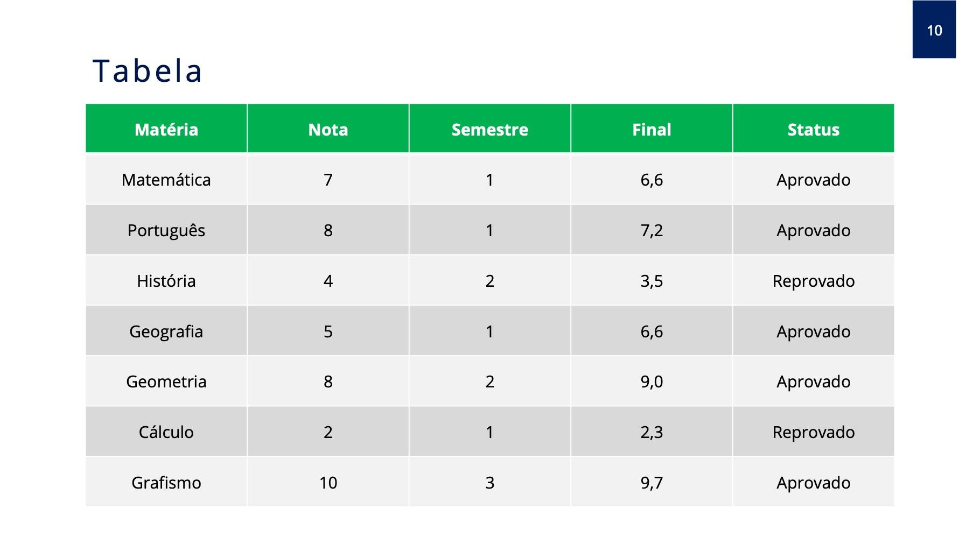
Task: Select the "Nota" column header
Action: click(328, 130)
